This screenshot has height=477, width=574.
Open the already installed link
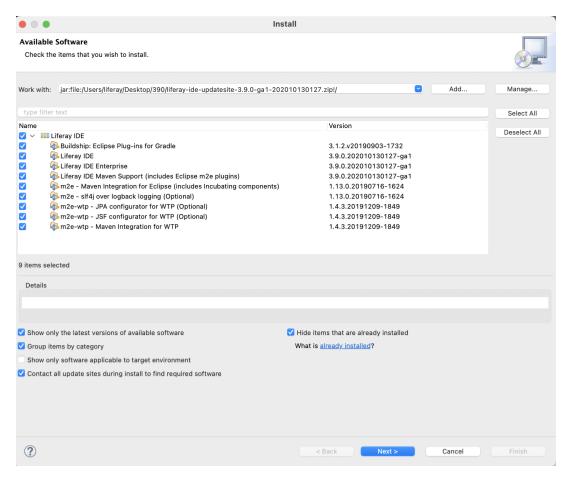click(345, 346)
